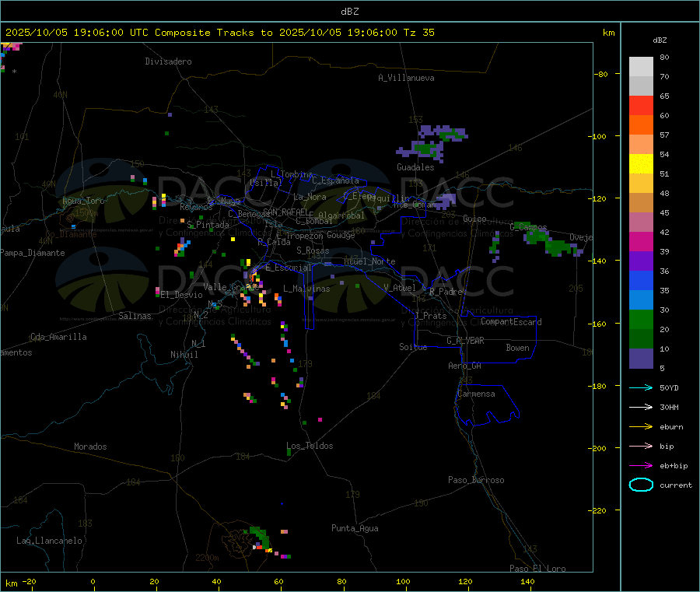Click the 'Cda_Amarilla' map label
The image size is (700, 592).
[x=58, y=337]
